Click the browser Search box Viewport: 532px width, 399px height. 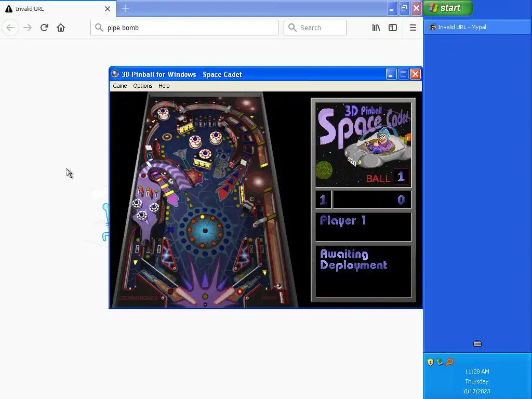315,28
